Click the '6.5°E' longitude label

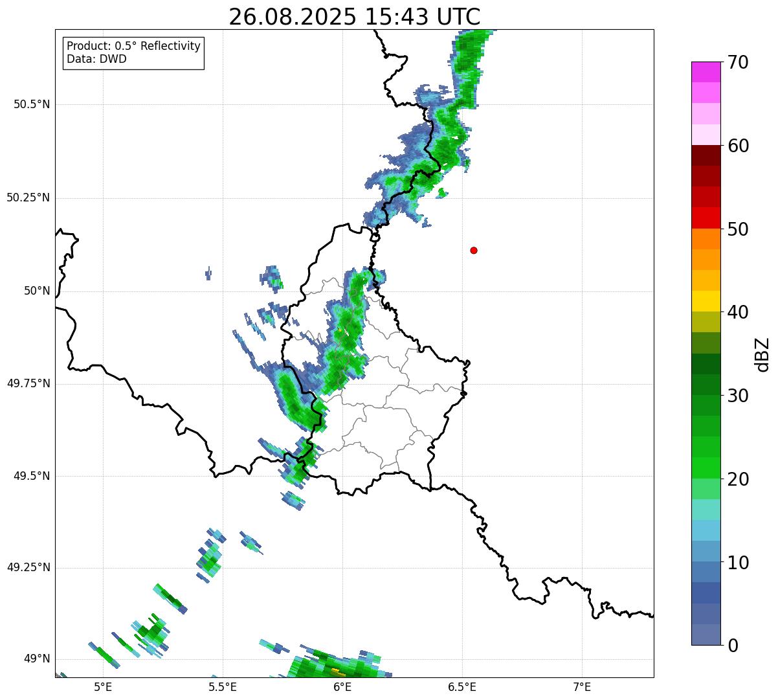462,686
